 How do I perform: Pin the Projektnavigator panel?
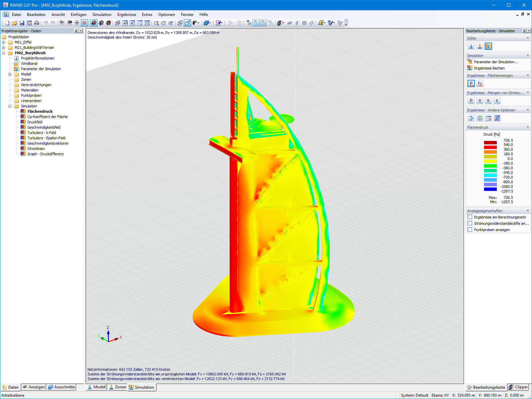[x=76, y=31]
